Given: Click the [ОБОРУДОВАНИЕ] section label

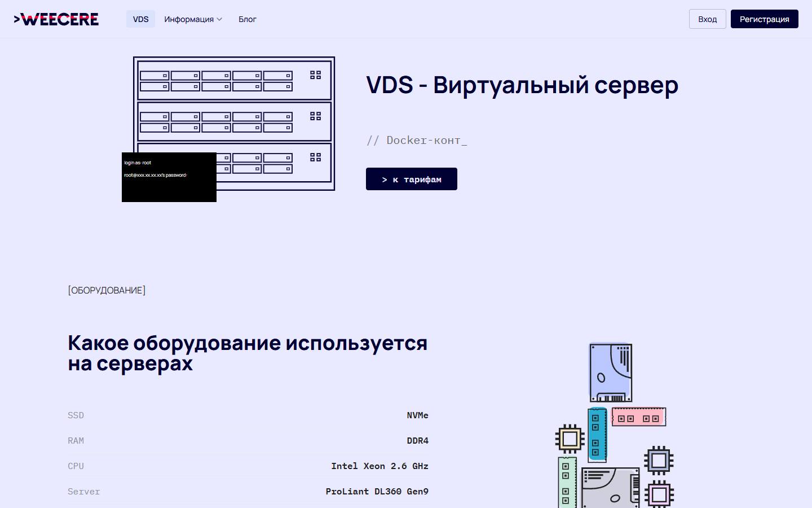Looking at the screenshot, I should coord(107,290).
